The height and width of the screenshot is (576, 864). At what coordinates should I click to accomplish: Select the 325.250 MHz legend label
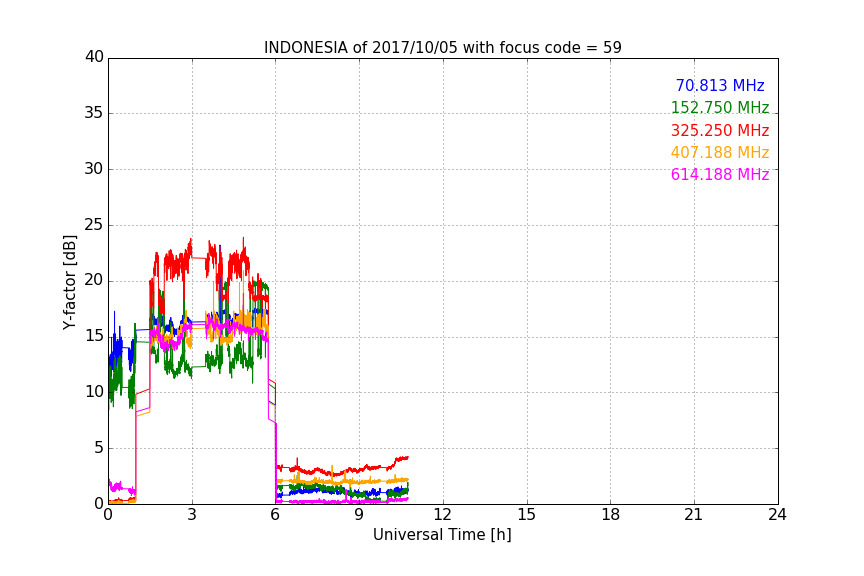(720, 130)
